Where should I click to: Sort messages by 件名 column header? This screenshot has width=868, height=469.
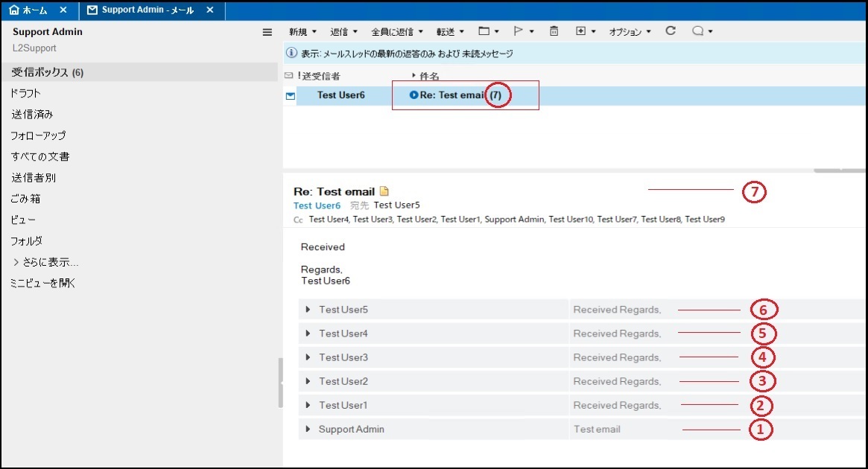click(x=429, y=76)
